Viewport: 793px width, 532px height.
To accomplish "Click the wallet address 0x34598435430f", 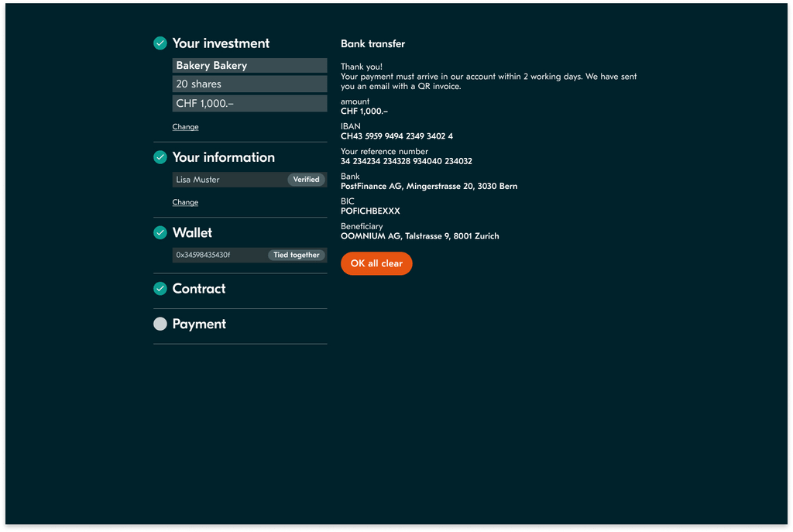I will [203, 255].
